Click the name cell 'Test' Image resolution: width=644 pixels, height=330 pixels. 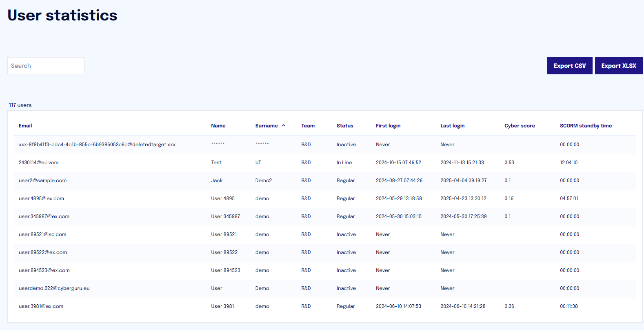(216, 163)
